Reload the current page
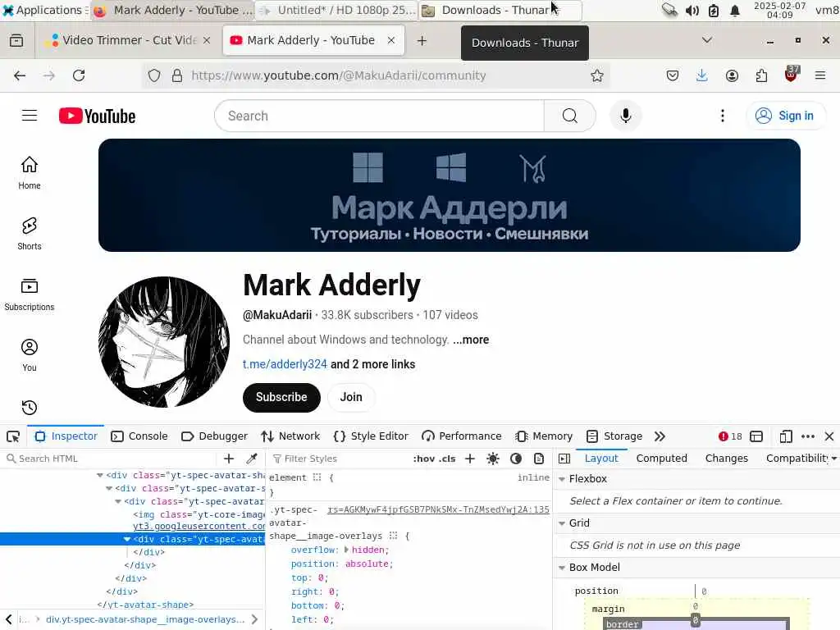840x630 pixels. [79, 75]
